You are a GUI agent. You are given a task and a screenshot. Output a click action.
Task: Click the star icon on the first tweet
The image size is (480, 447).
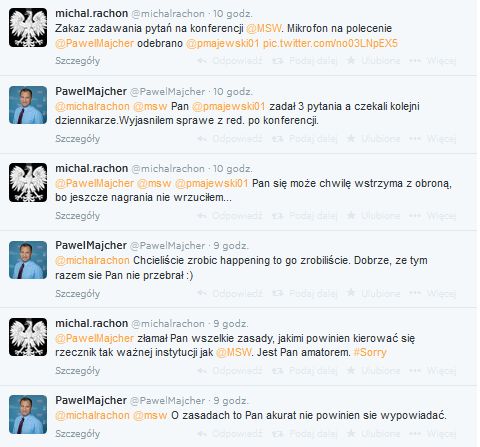(x=351, y=60)
